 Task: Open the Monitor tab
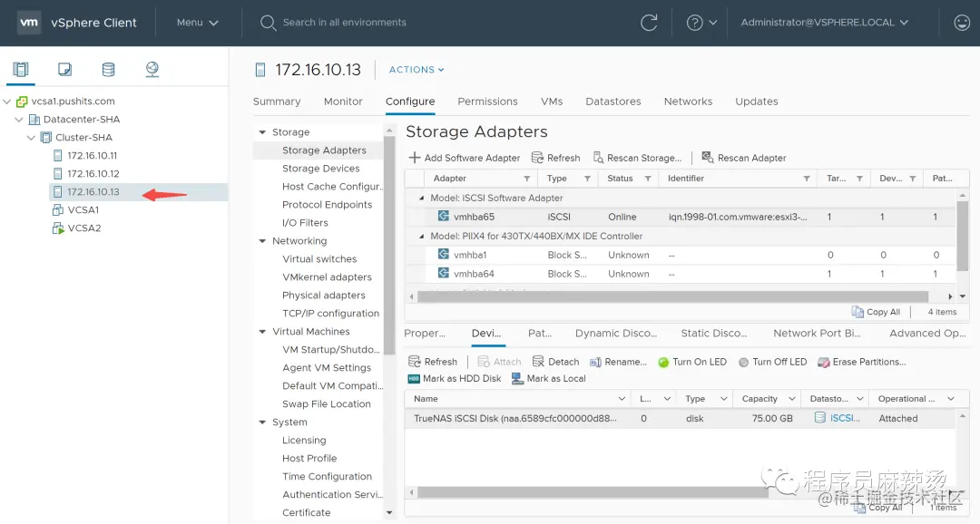(x=343, y=102)
